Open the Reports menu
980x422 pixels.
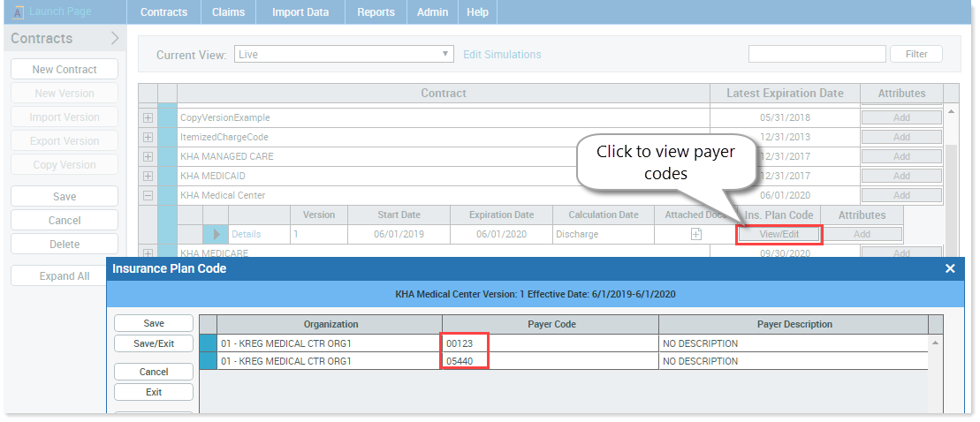(376, 11)
